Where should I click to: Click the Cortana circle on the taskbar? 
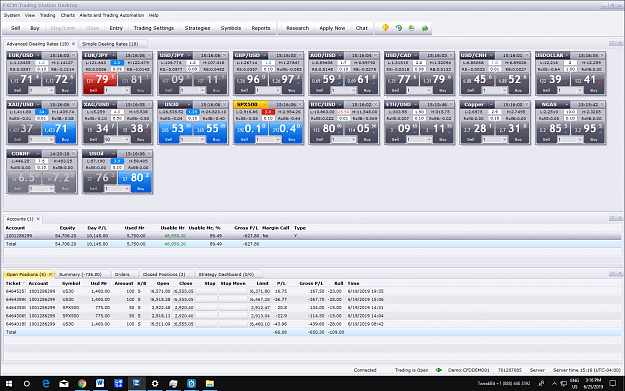pos(27,383)
